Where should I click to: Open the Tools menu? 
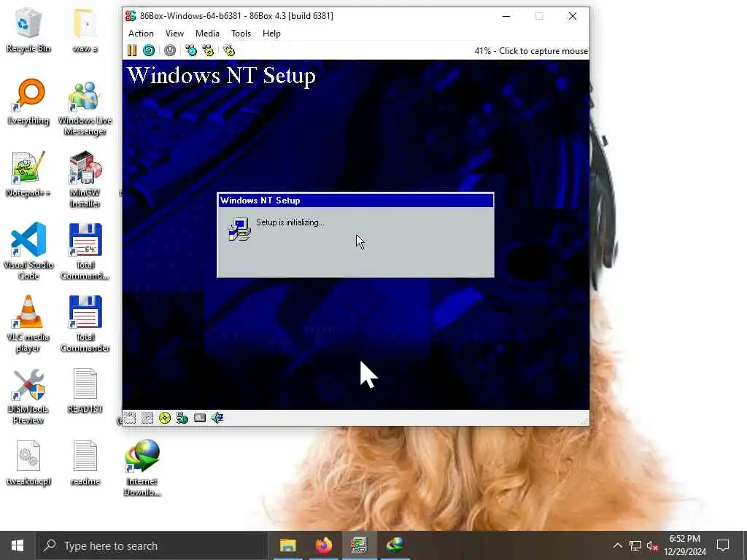tap(241, 34)
